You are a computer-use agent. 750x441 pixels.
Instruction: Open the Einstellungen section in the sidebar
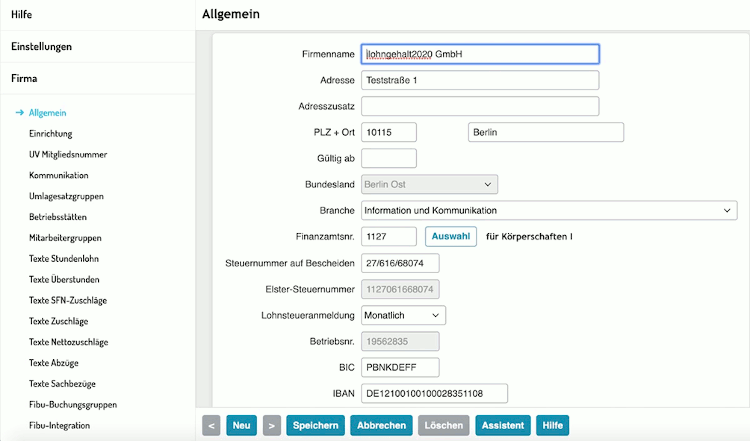click(42, 46)
